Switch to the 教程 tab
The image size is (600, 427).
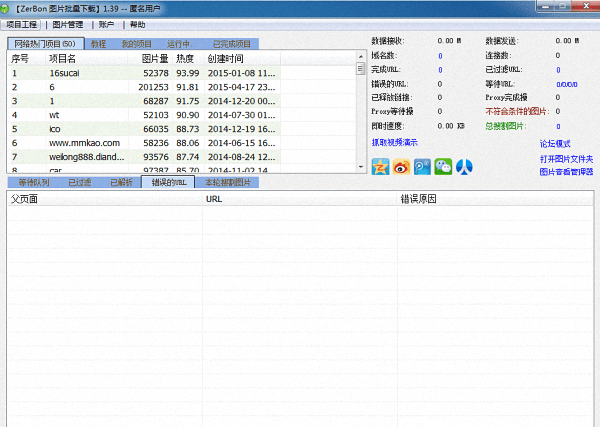click(x=98, y=44)
